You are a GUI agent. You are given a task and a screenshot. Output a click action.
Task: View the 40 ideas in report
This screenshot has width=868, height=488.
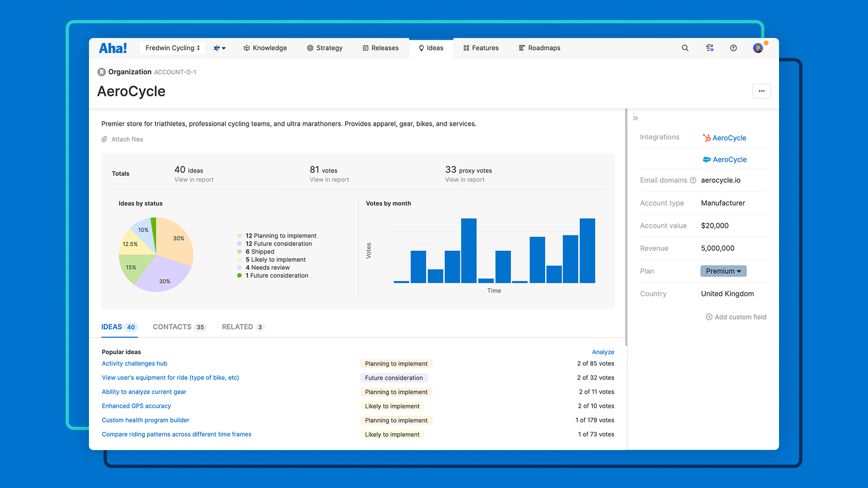194,179
